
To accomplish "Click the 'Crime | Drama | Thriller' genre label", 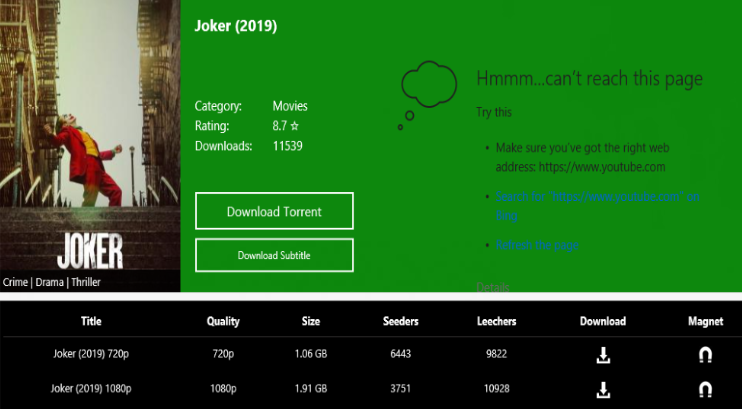I will pyautogui.click(x=52, y=282).
